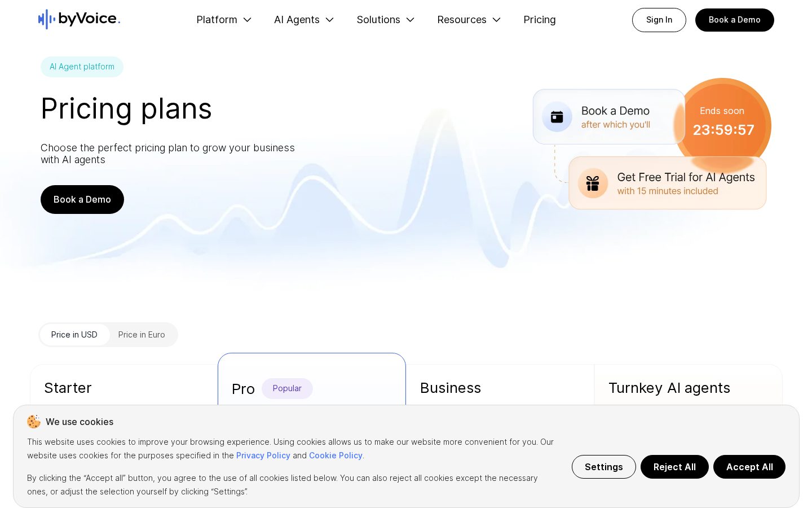Switch prices to Euro

142,335
